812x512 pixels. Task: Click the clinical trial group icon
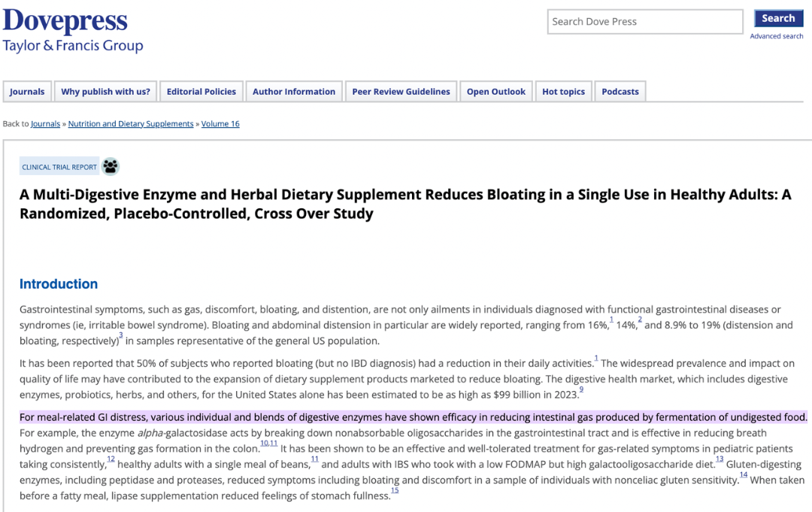[111, 166]
